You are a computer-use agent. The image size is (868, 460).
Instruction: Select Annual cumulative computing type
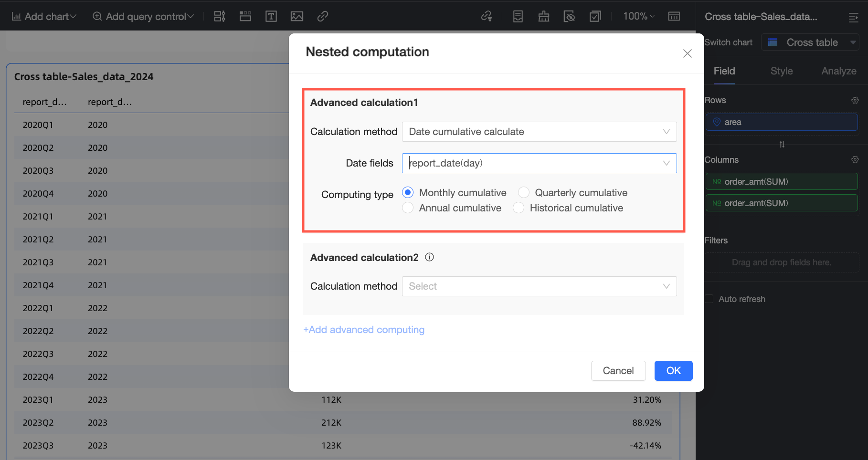[408, 208]
